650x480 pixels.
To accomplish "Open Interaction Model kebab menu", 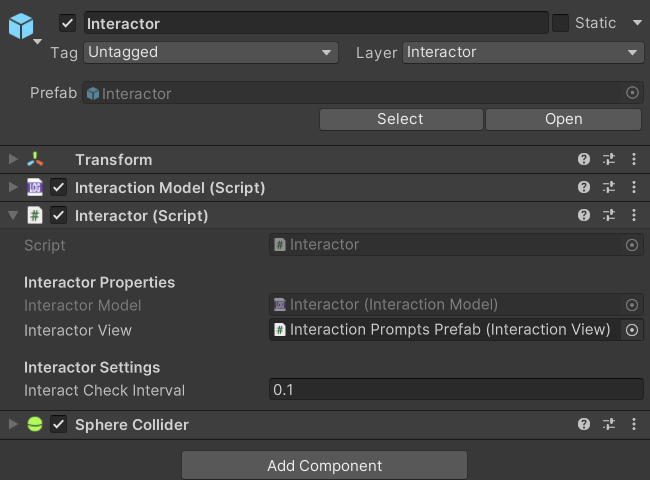I will (x=633, y=187).
